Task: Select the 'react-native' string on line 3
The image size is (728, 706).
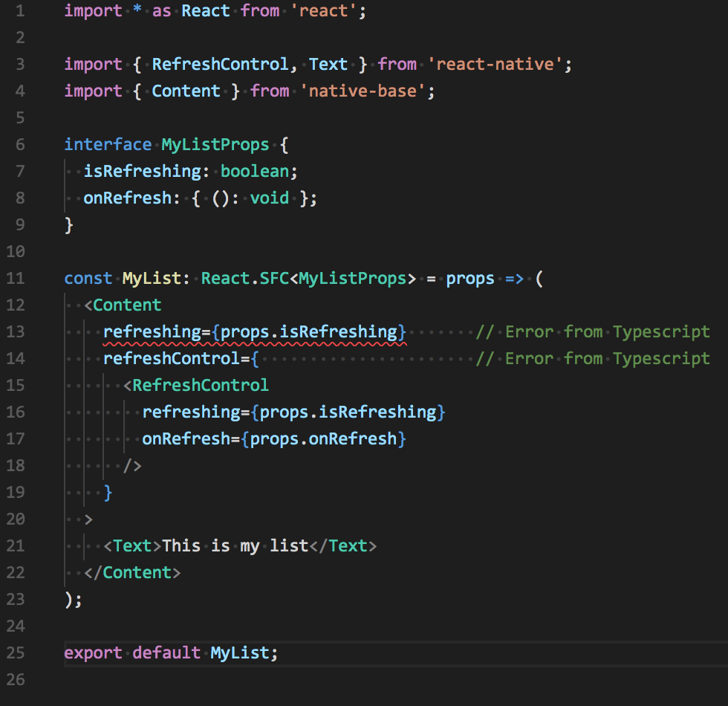Action: (x=498, y=64)
